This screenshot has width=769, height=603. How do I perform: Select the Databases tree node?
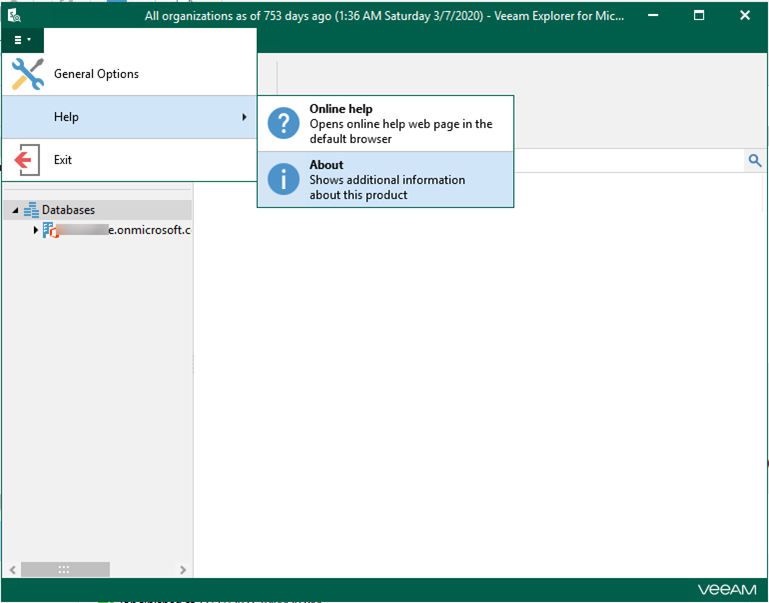[97, 210]
